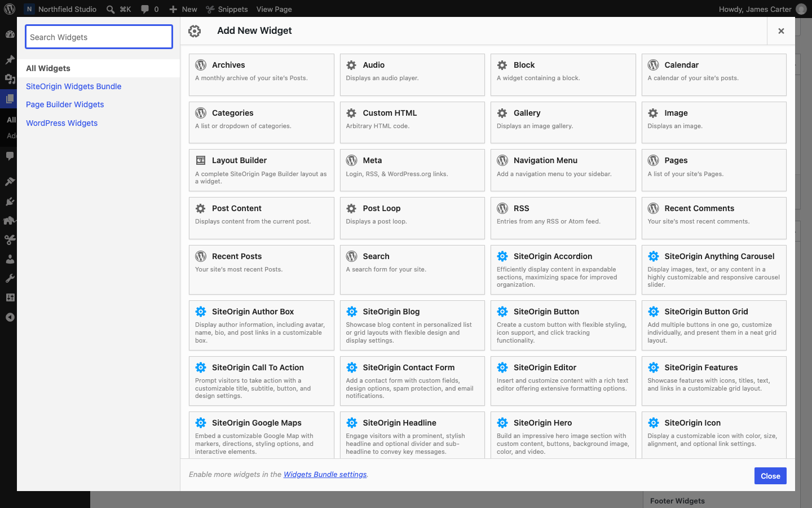This screenshot has height=508, width=812.
Task: Select the SiteOrigin Anything Carousel widget
Action: (x=714, y=270)
